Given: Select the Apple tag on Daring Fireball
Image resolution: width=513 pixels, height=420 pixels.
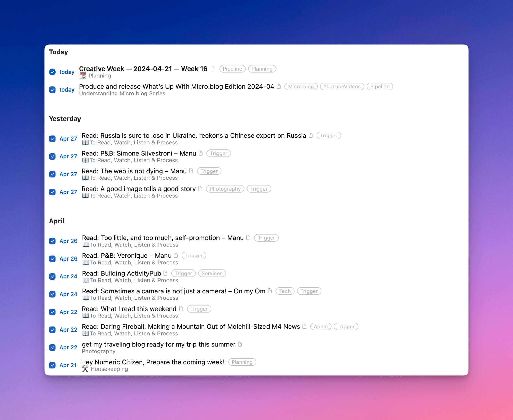Looking at the screenshot, I should [x=320, y=327].
